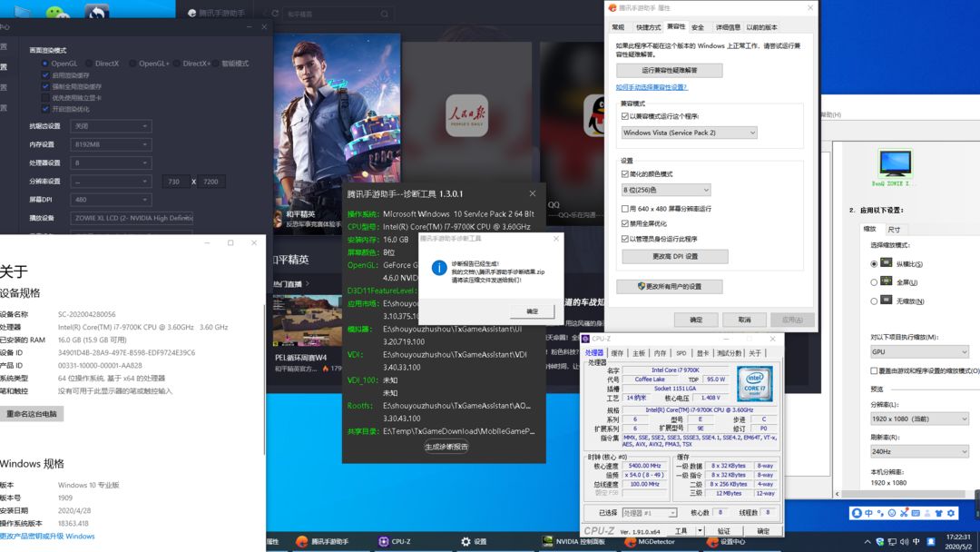Switch to the 主板 tab in CPU-Z
980x552 pixels.
pos(639,353)
